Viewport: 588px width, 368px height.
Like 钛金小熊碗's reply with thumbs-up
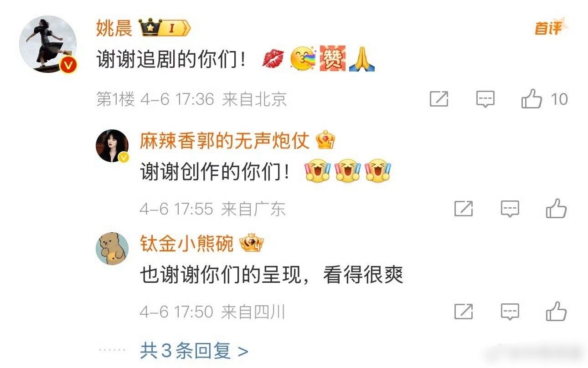pyautogui.click(x=557, y=311)
